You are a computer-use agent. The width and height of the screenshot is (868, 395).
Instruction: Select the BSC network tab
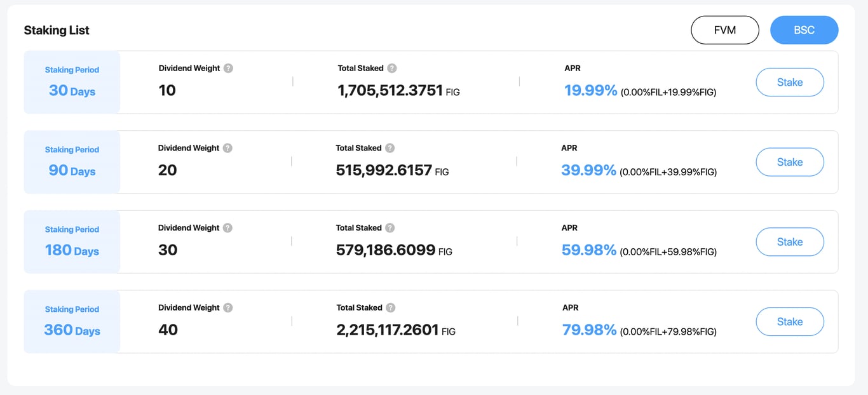coord(804,30)
